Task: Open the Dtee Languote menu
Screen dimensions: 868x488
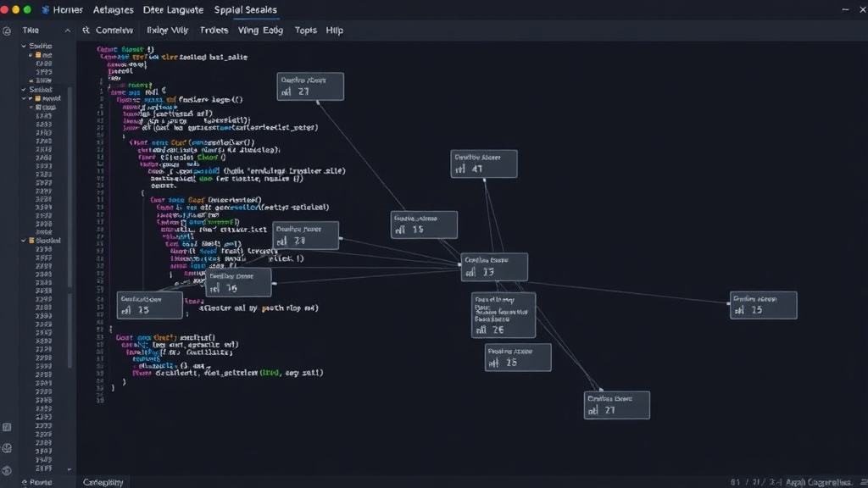Action: click(173, 10)
